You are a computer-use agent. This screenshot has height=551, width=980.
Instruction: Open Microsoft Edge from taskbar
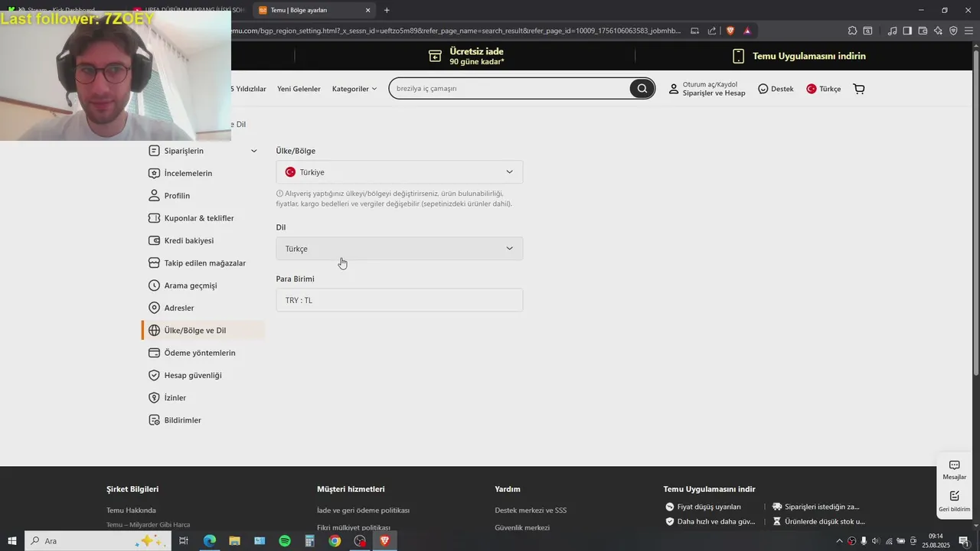point(209,541)
